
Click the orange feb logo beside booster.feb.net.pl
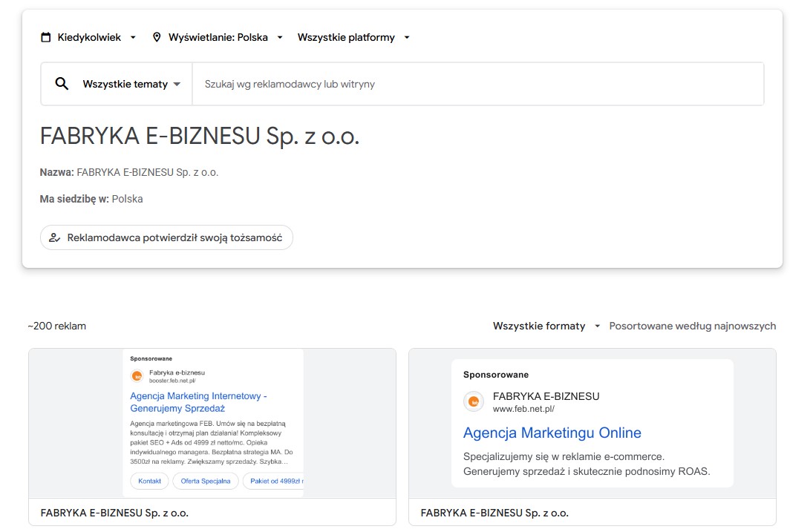[x=137, y=376]
